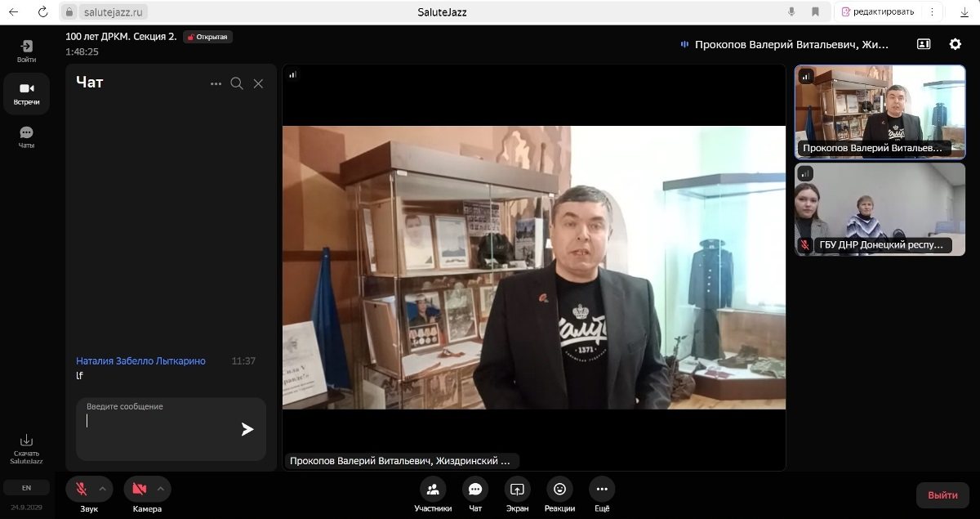The height and width of the screenshot is (519, 980).
Task: Unmute the microphone Звук button
Action: click(x=82, y=489)
